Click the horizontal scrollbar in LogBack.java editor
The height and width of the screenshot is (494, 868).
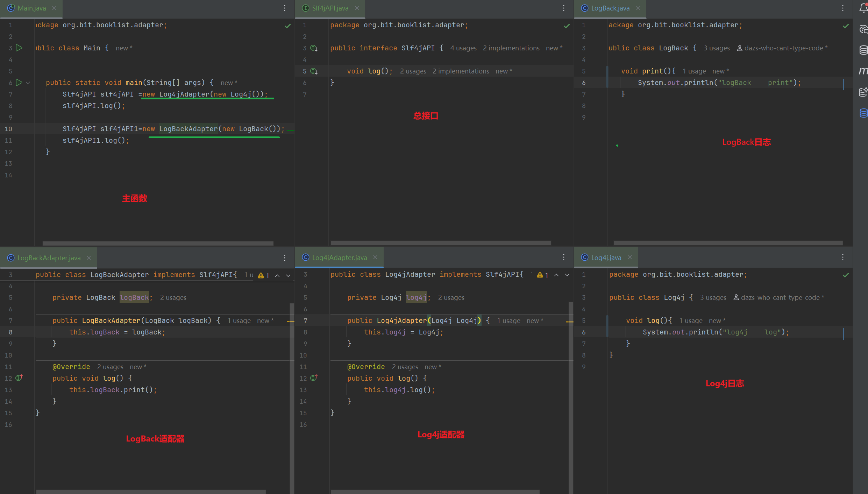click(x=728, y=243)
